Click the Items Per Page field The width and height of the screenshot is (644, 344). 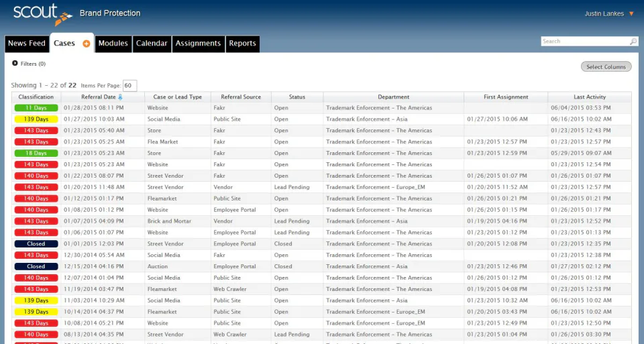point(129,86)
